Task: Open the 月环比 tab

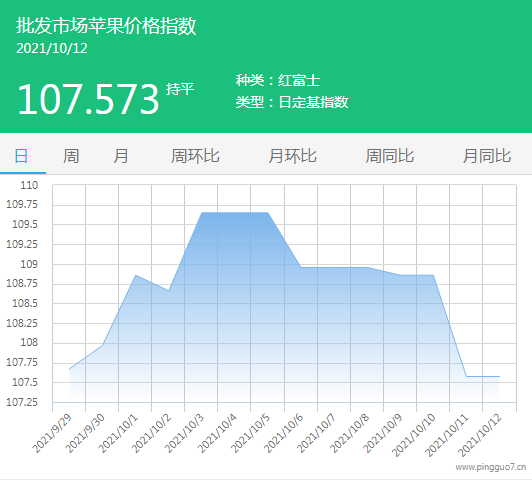Action: tap(292, 156)
